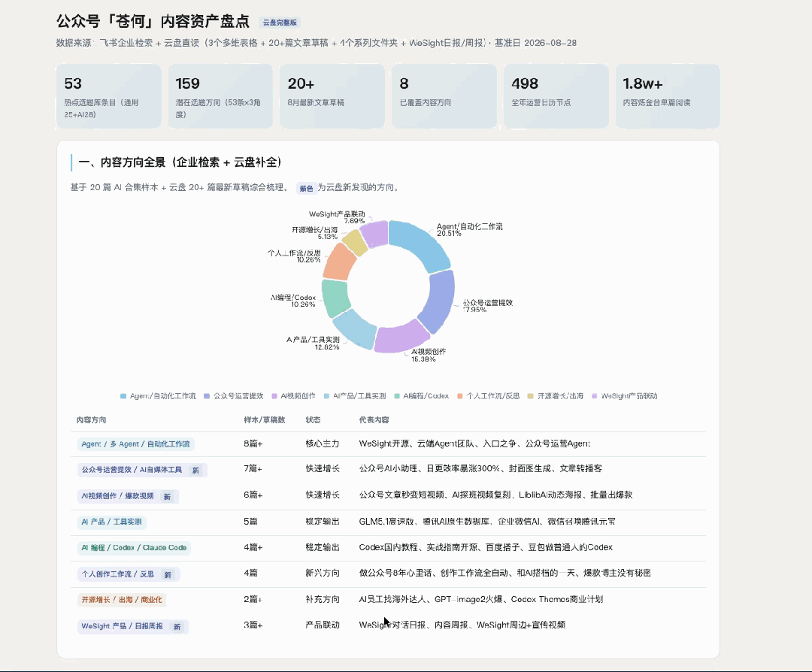
Task: Click the 数据来源 subtitle line
Action: tap(317, 43)
